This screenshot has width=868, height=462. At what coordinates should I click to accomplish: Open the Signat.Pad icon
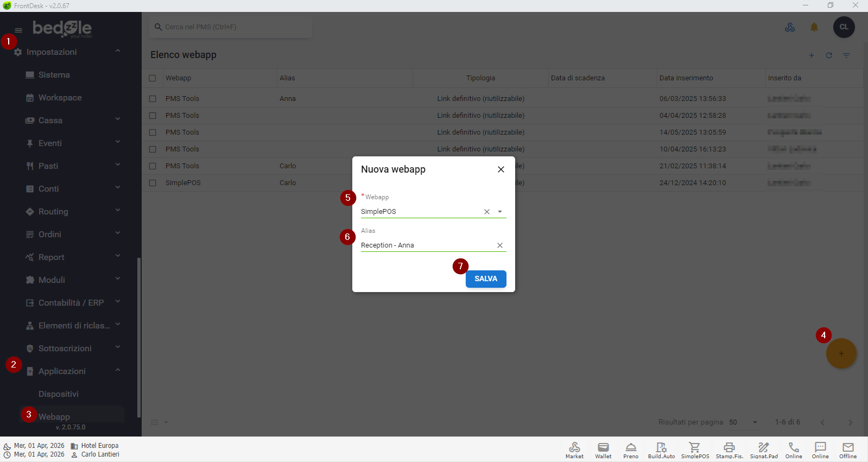pyautogui.click(x=764, y=449)
